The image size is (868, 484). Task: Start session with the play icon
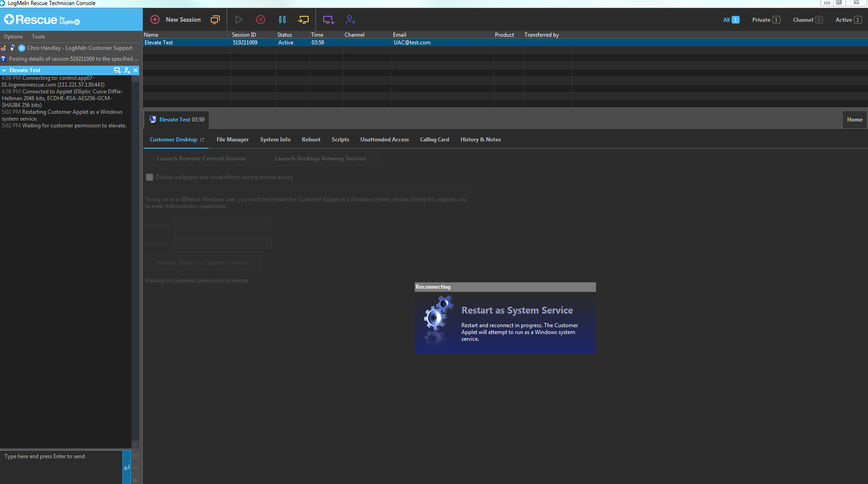[239, 19]
